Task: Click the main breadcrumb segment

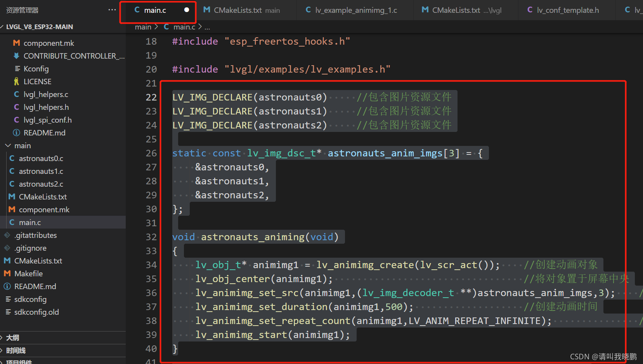Action: coord(143,27)
